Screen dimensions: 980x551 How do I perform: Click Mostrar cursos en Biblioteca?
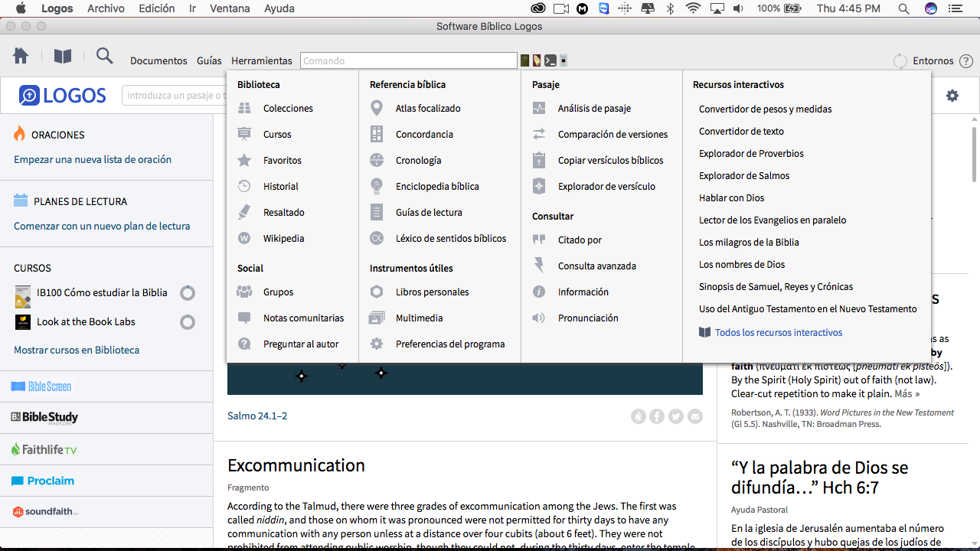(x=77, y=350)
